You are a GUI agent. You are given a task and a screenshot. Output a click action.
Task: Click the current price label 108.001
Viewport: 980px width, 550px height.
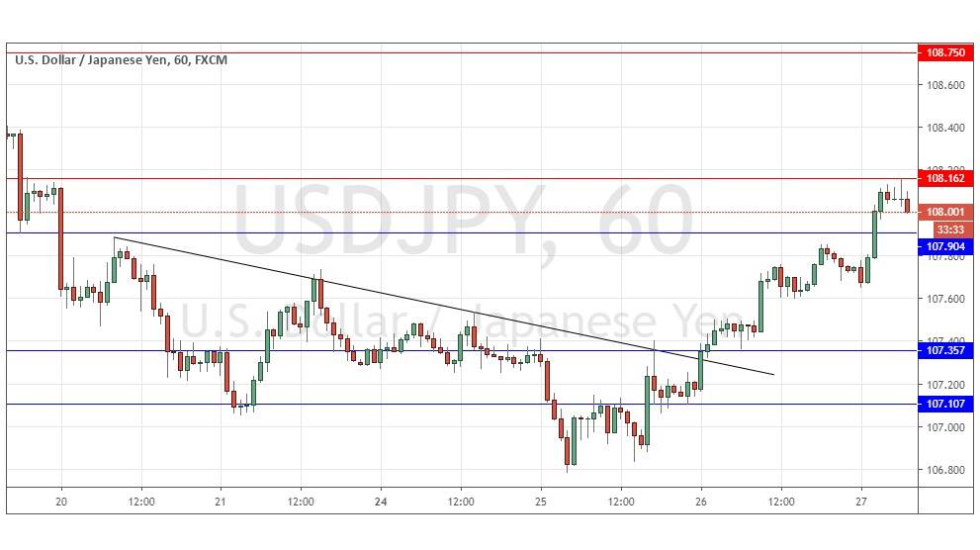pyautogui.click(x=945, y=212)
